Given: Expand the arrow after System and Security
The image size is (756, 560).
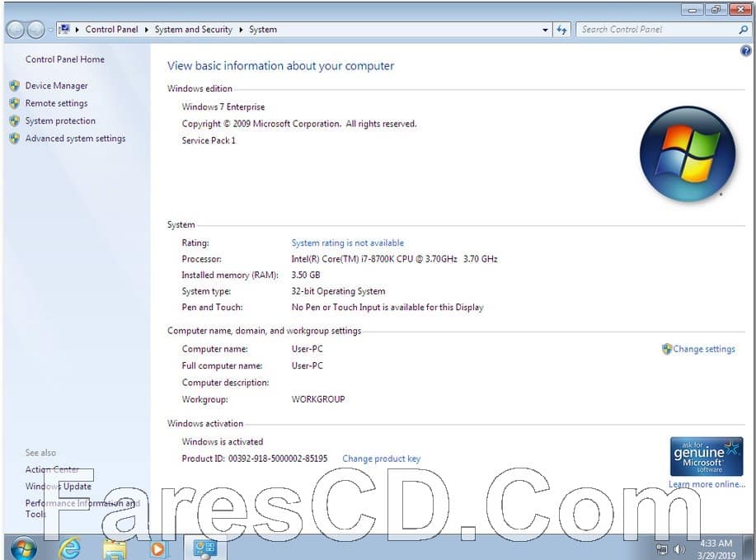Looking at the screenshot, I should click(x=241, y=30).
